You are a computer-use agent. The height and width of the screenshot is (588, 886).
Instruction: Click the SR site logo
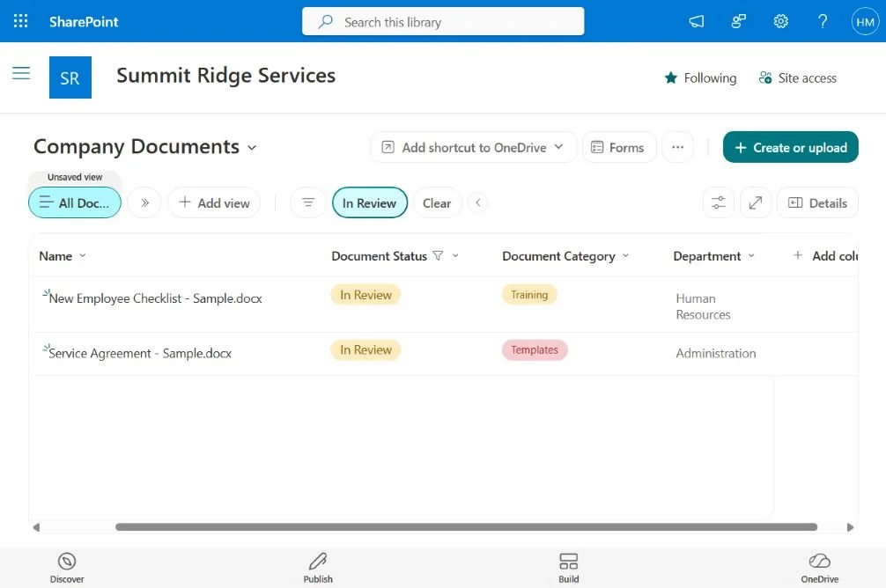(x=70, y=77)
